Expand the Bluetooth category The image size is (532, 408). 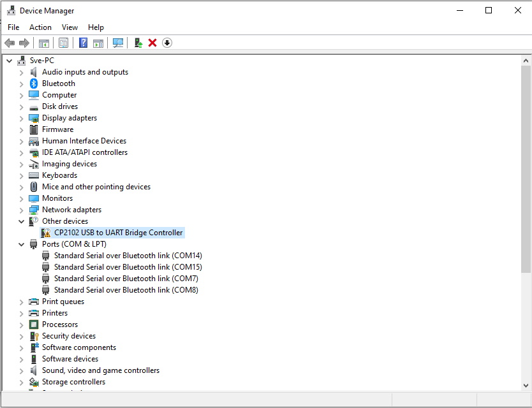point(21,84)
